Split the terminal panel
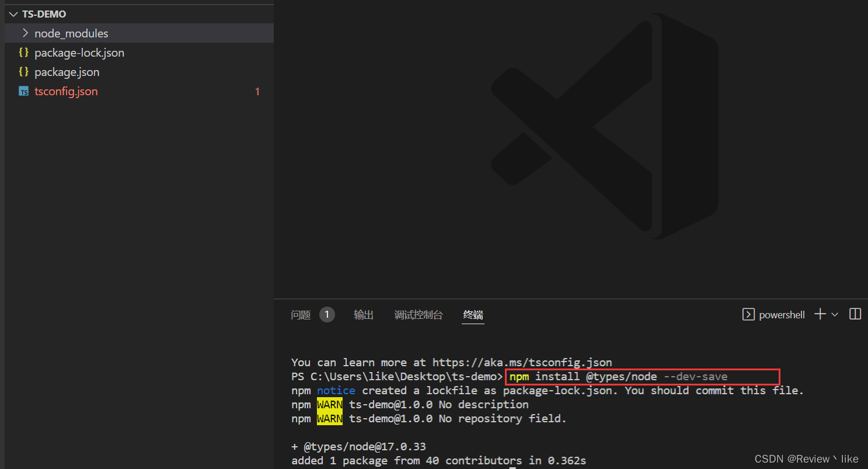 (x=855, y=314)
